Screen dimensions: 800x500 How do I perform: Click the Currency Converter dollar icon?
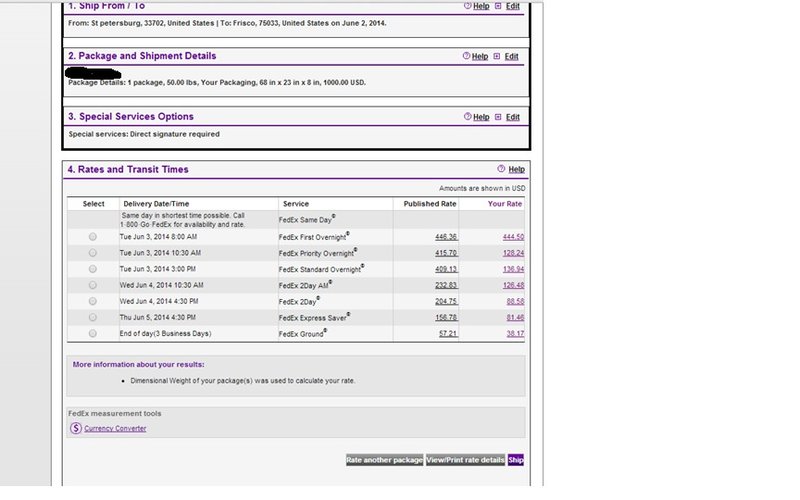coord(76,429)
